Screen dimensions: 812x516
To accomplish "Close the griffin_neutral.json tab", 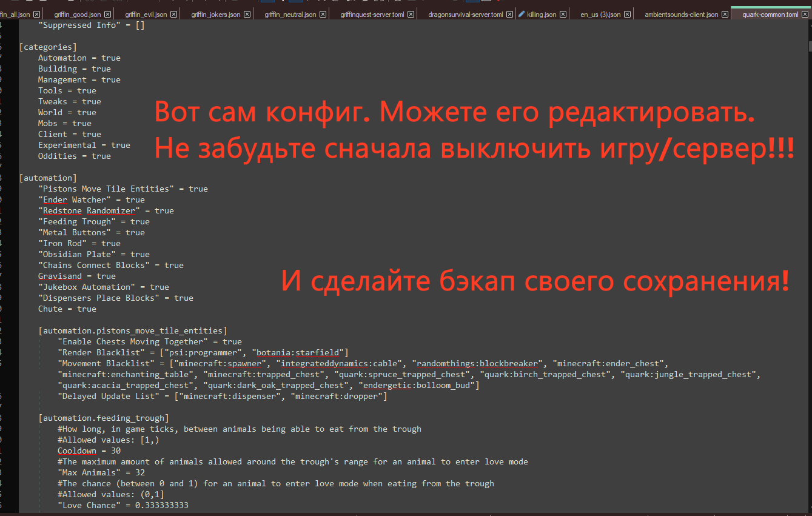I will click(323, 14).
